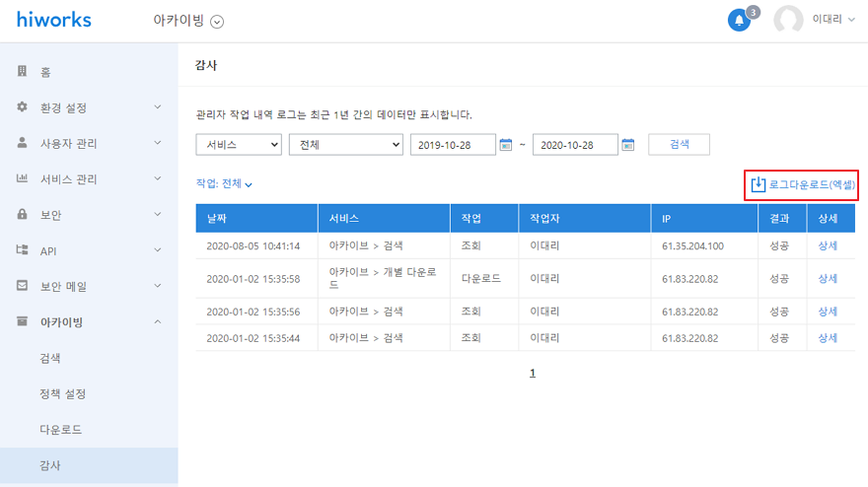The height and width of the screenshot is (487, 868).
Task: Expand the 보안 메일 menu chevron
Action: pos(158,286)
